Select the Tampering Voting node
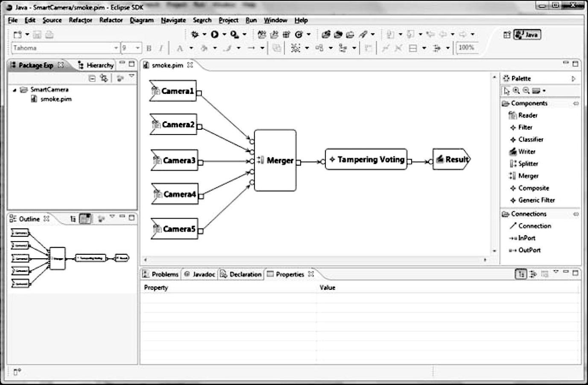Screen dimensions: 588x385 pos(366,160)
